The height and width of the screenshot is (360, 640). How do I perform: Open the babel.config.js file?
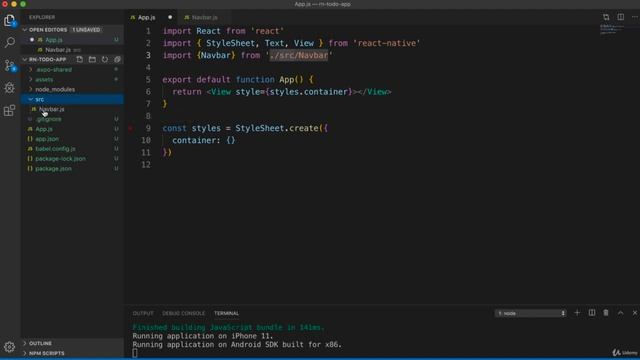[x=55, y=149]
